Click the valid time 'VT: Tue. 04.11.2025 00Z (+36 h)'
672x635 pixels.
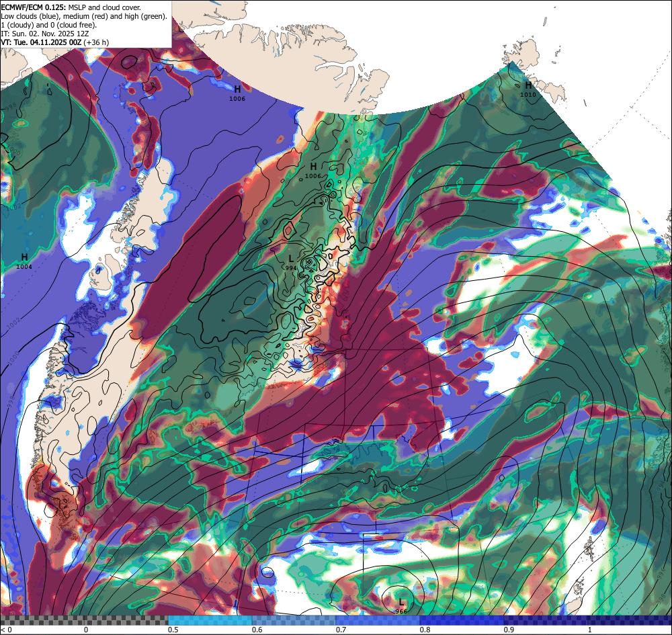pyautogui.click(x=55, y=42)
